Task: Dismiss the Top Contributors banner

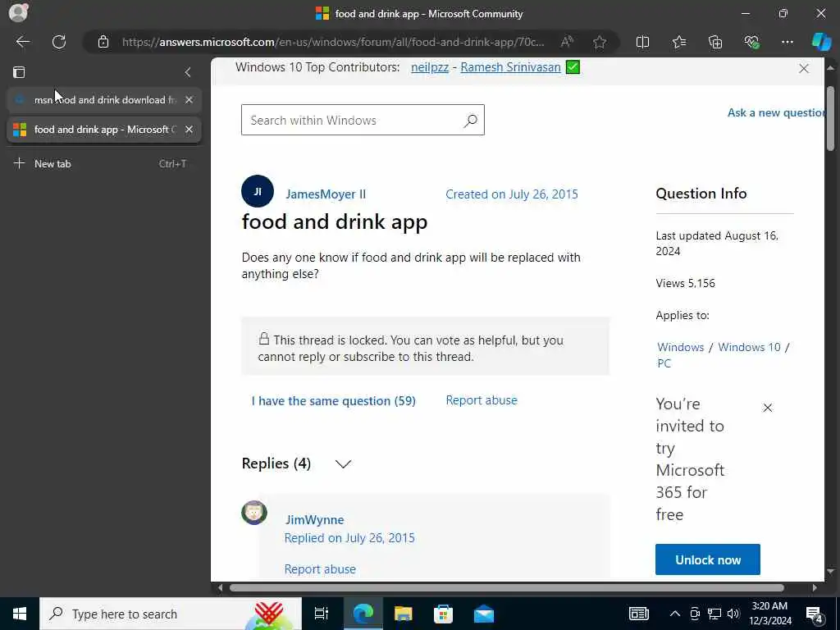Action: point(804,69)
